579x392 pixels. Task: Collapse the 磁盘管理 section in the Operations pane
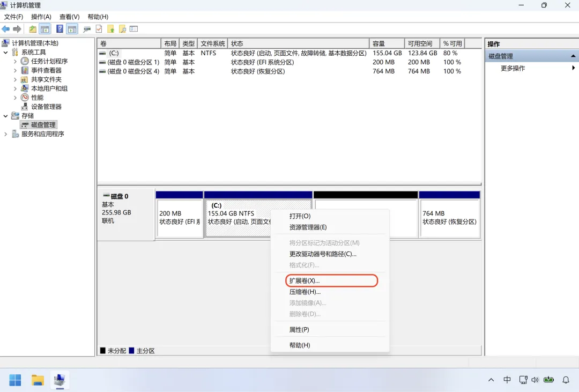pyautogui.click(x=574, y=55)
